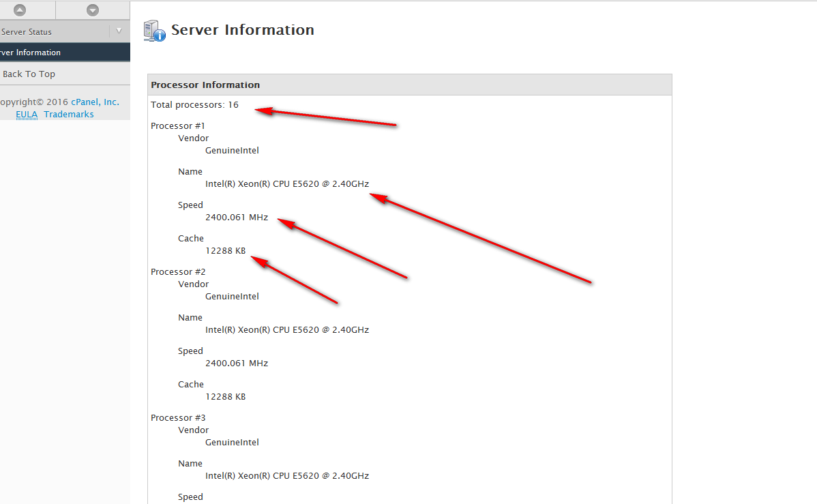
Task: Click Back To Top in the sidebar
Action: (29, 74)
